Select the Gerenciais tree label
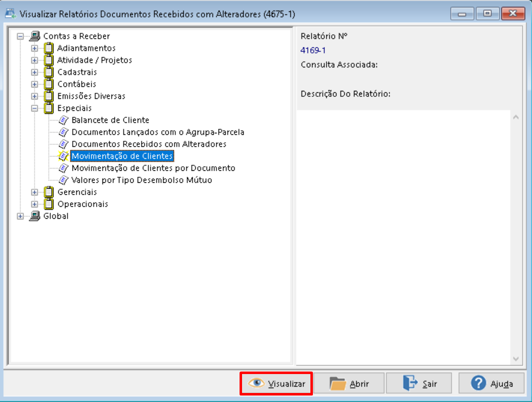532x402 pixels. click(77, 192)
